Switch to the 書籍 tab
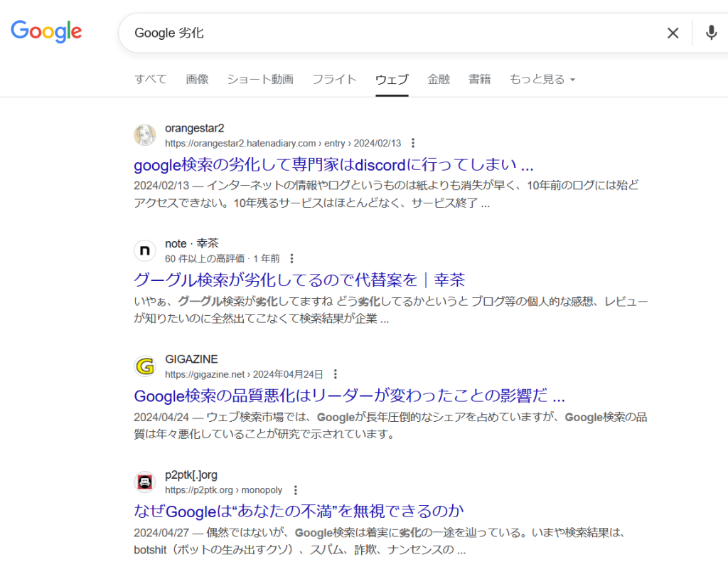Image resolution: width=728 pixels, height=562 pixels. (479, 80)
